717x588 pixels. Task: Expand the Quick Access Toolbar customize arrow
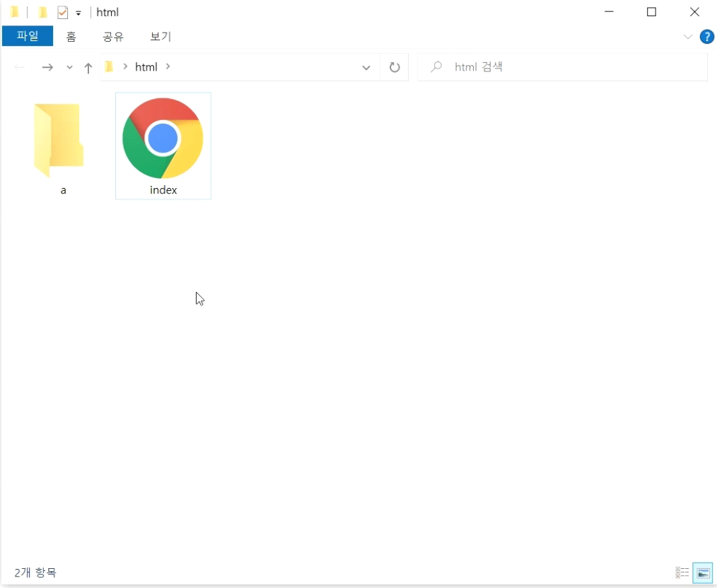pyautogui.click(x=78, y=13)
